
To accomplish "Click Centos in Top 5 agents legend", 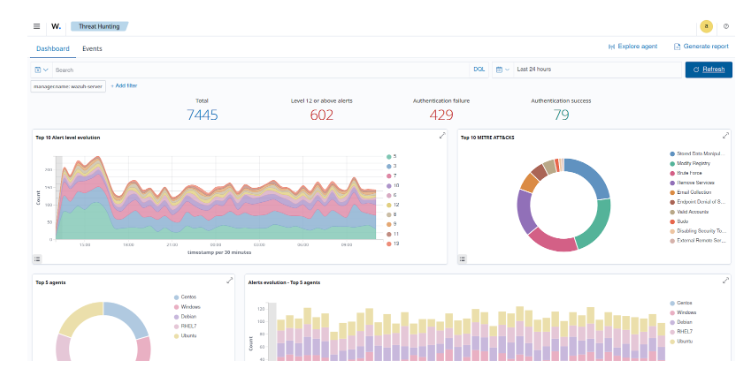I will (x=185, y=297).
